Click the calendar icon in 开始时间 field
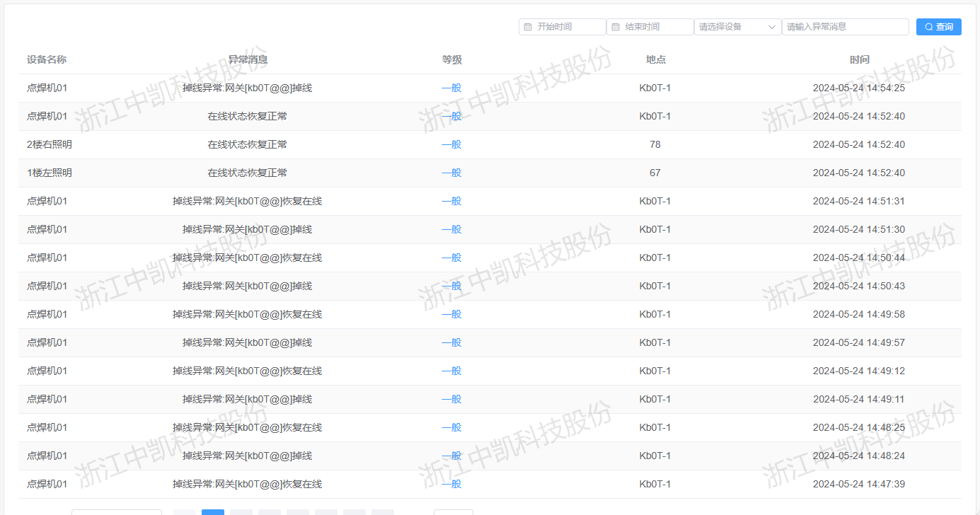This screenshot has height=515, width=980. [528, 27]
